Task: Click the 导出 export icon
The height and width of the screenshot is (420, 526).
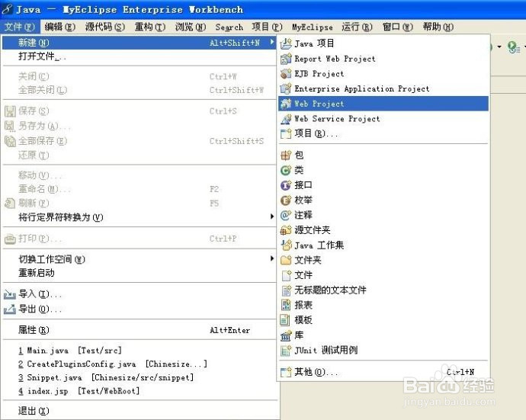Action: 10,309
